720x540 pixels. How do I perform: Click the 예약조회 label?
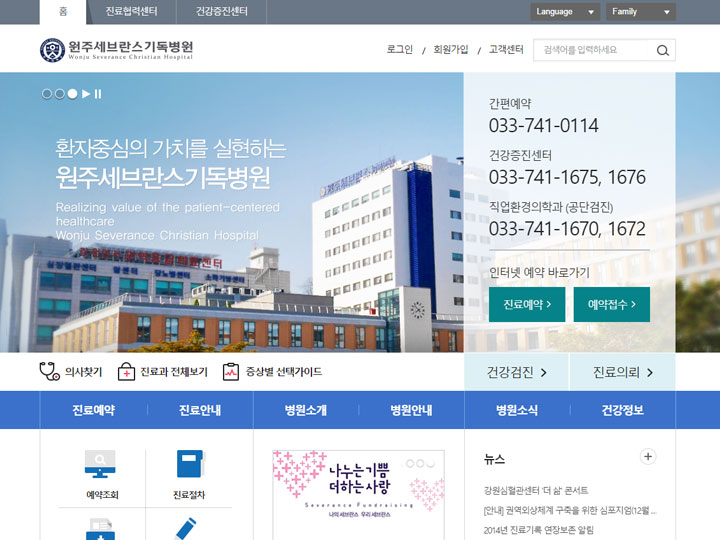(x=102, y=495)
